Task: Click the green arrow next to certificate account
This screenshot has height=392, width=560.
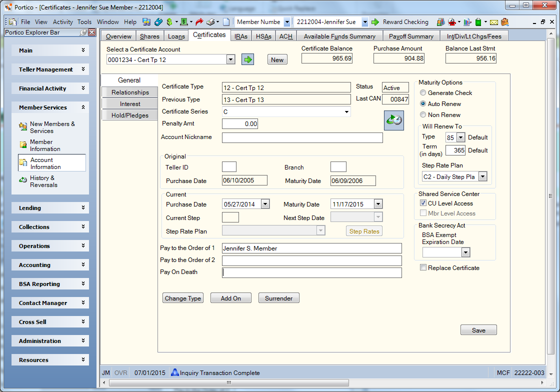Action: 247,59
